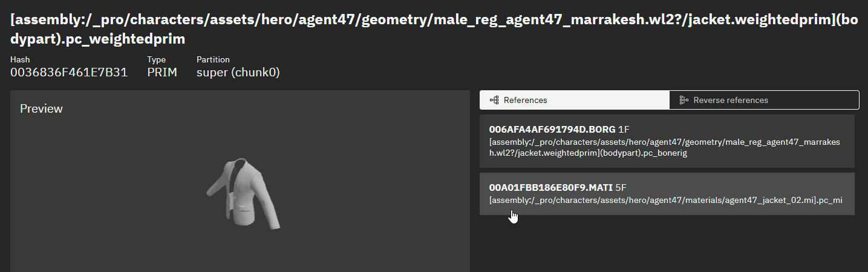868x272 pixels.
Task: Switch to the References tab
Action: 575,100
